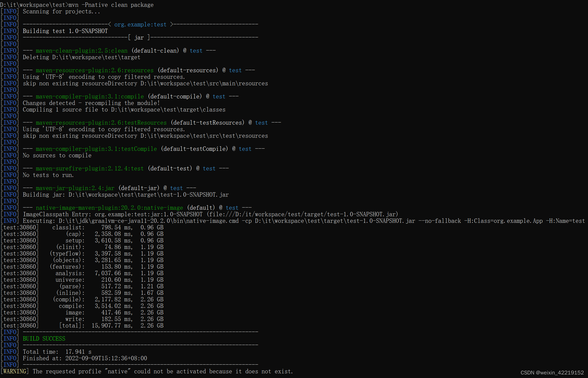Click the 'org.example:test' project identifier
Screen dimensions: 588x378
pyautogui.click(x=140, y=25)
